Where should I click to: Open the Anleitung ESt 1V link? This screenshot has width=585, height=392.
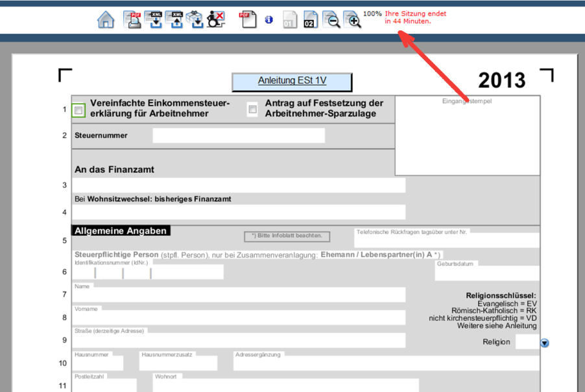coord(292,82)
